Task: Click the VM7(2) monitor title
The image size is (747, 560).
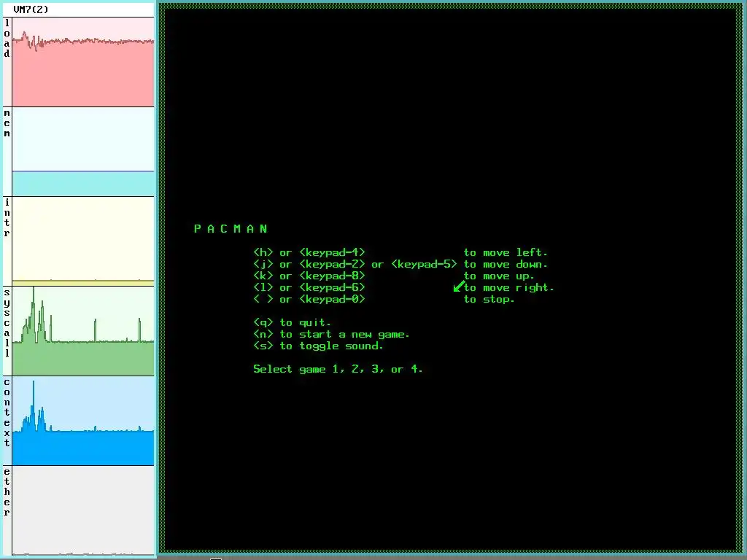Action: click(x=31, y=9)
